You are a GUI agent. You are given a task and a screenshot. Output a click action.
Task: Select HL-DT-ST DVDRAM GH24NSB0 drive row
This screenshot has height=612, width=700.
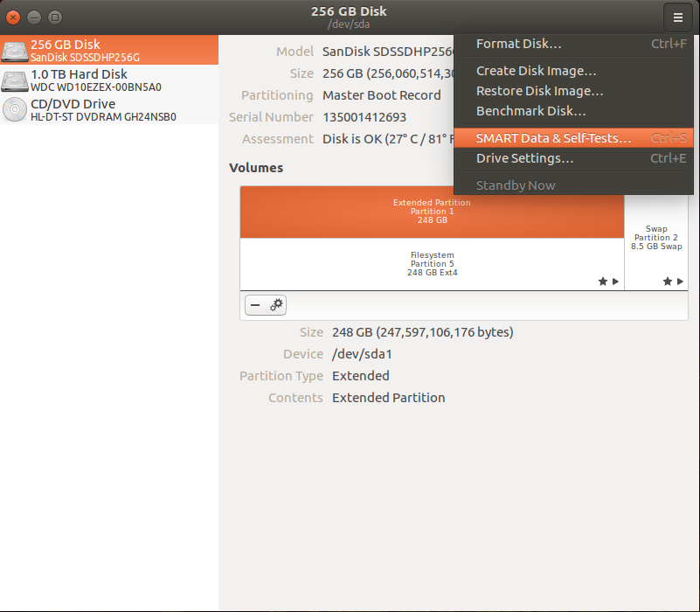109,110
